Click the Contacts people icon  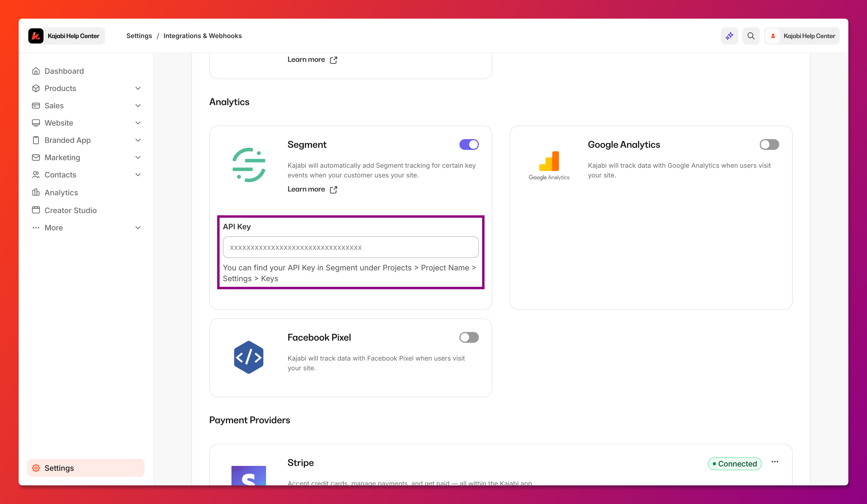click(36, 175)
